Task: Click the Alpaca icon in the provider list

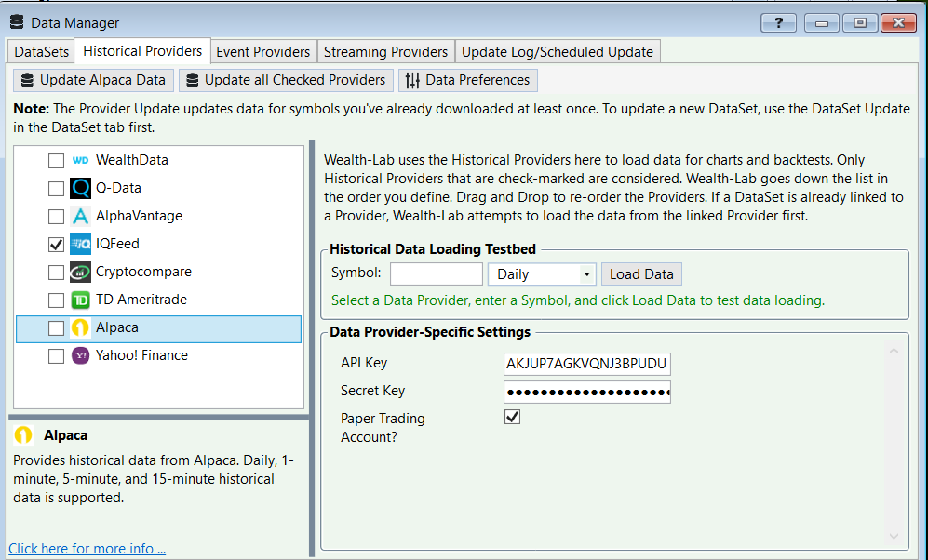Action: 80,327
